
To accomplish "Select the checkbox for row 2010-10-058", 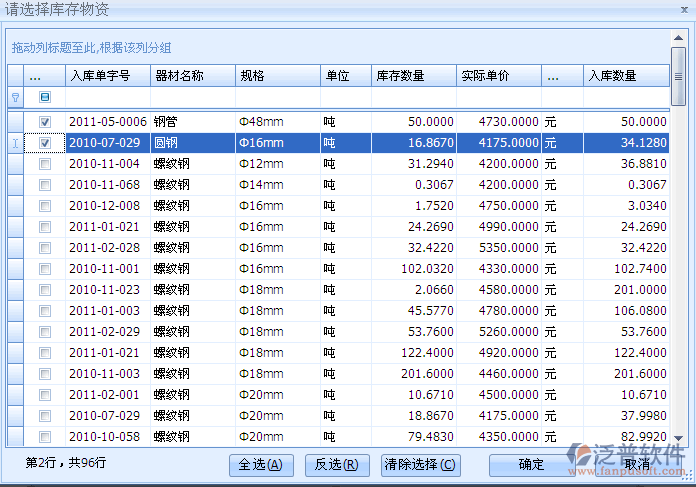I will tap(45, 437).
